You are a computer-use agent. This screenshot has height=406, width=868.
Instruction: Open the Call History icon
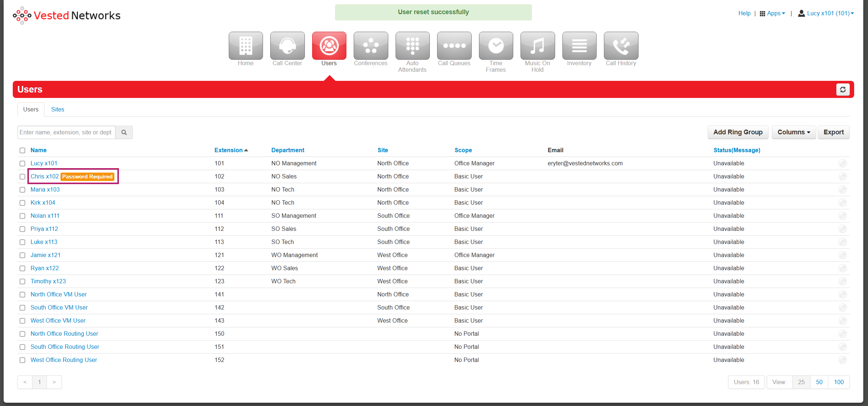pyautogui.click(x=621, y=46)
